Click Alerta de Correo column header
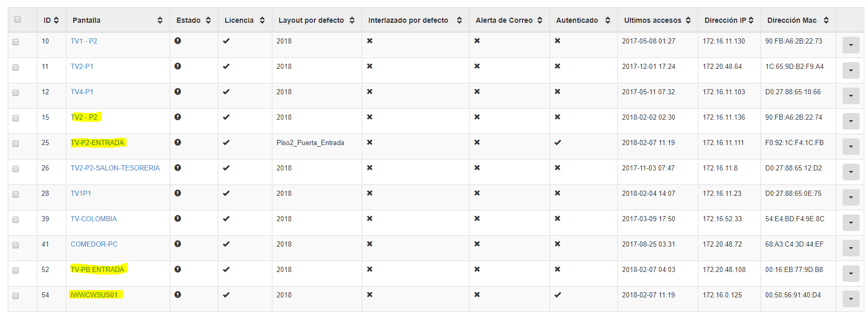The image size is (868, 315). [x=504, y=20]
